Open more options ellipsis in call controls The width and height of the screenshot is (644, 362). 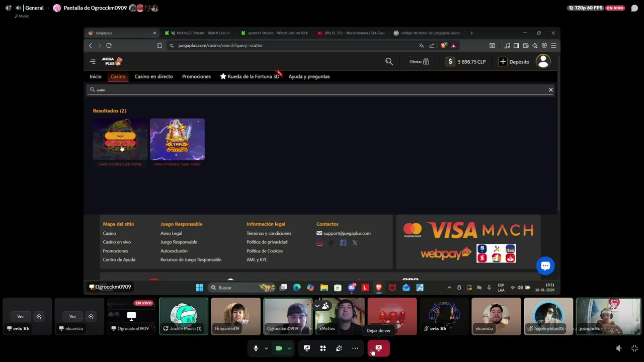pyautogui.click(x=355, y=348)
